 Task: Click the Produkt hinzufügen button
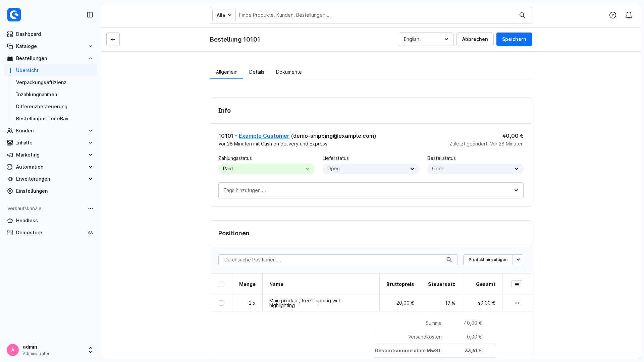click(x=488, y=260)
